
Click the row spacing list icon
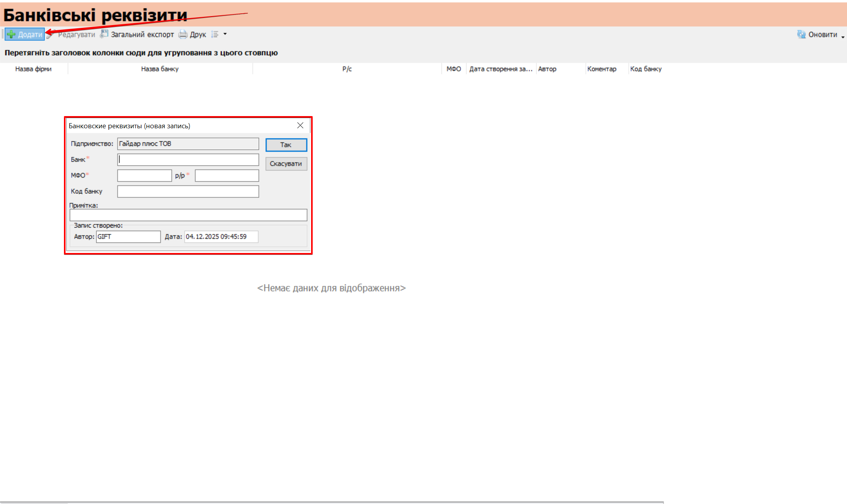tap(215, 35)
